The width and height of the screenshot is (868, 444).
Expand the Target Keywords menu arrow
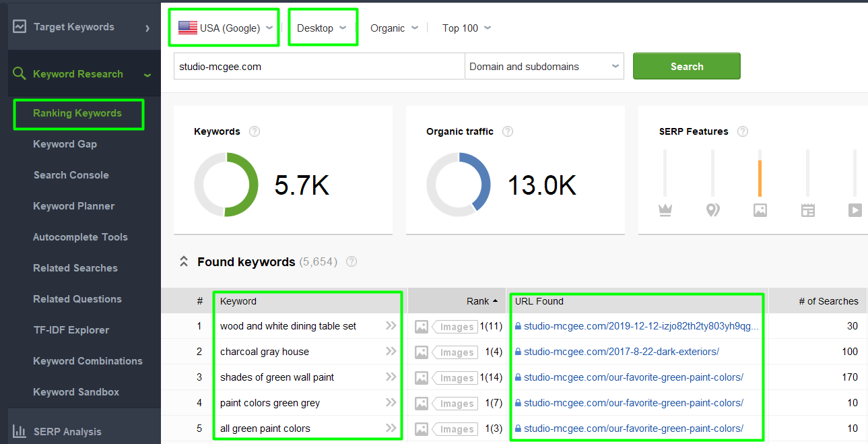(x=147, y=28)
